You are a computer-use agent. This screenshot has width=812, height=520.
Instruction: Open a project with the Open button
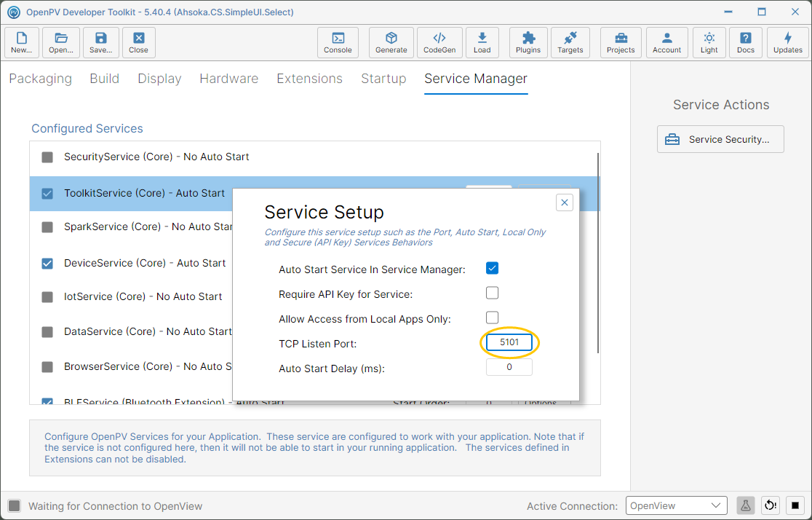point(61,42)
